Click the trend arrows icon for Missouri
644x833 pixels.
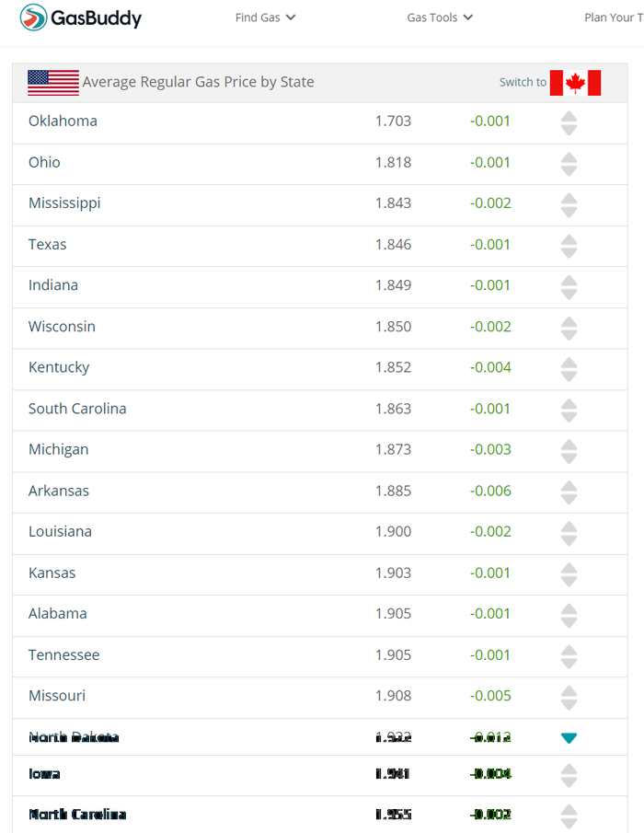[x=569, y=697]
